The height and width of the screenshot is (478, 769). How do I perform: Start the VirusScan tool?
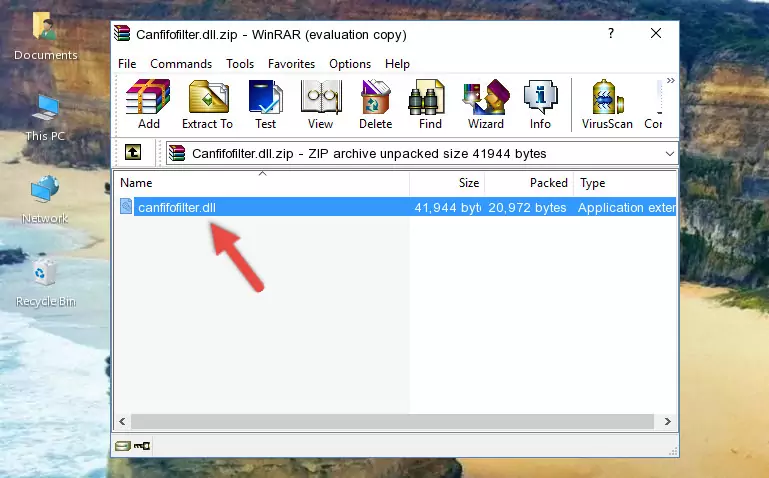point(607,104)
